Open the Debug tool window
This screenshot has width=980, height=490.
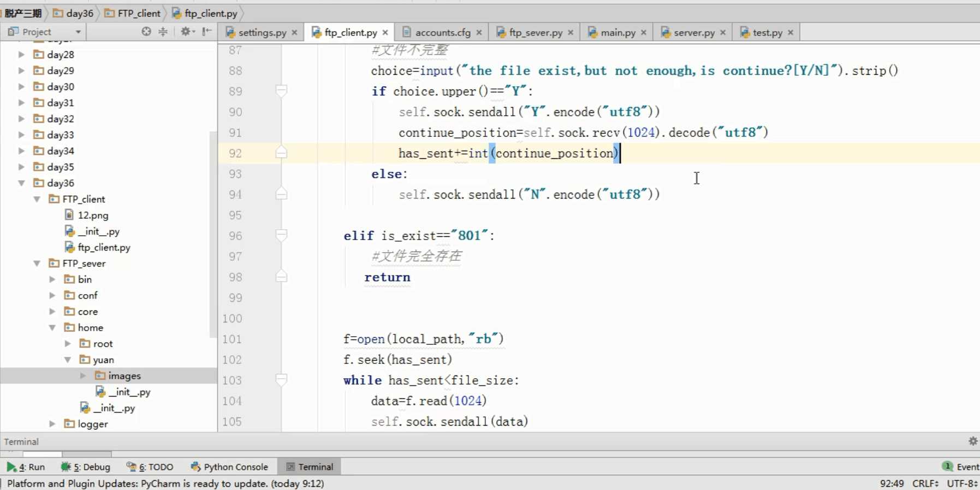click(x=86, y=467)
